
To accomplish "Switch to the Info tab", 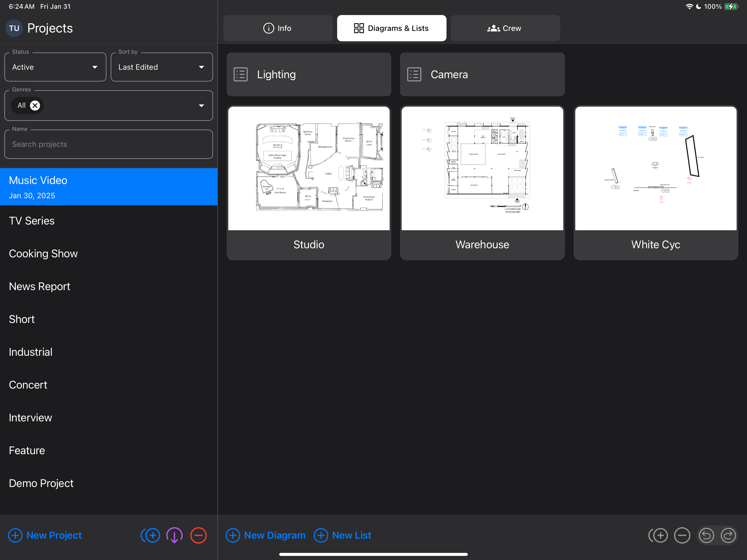I will (x=278, y=28).
